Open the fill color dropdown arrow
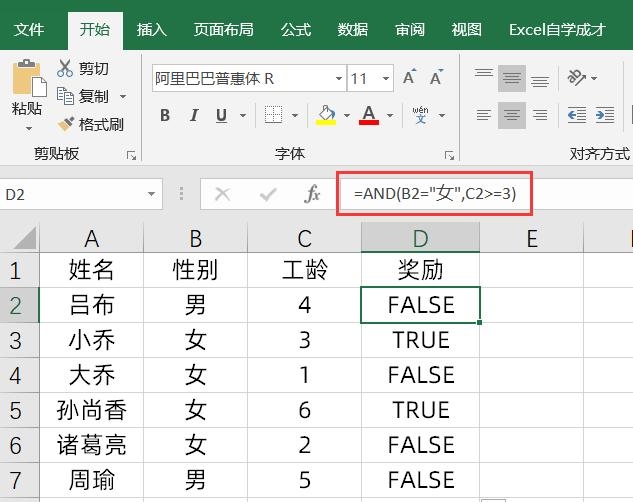Viewport: 633px width, 502px height. click(347, 115)
